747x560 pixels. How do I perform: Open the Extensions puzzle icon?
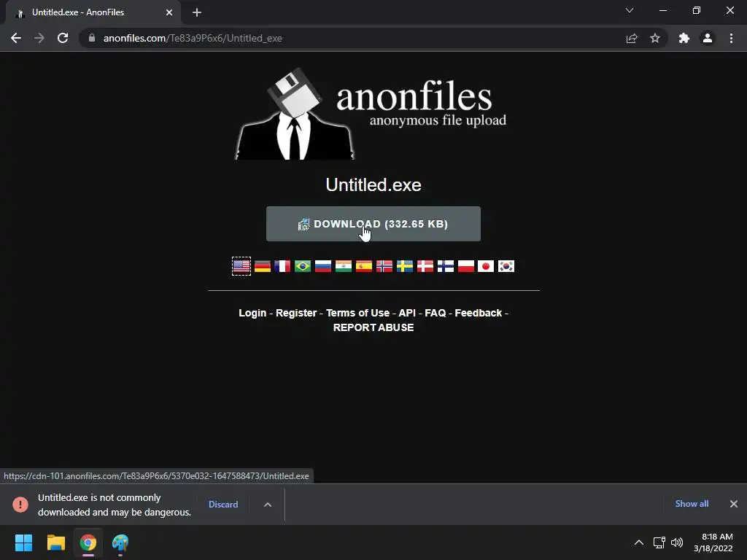684,38
